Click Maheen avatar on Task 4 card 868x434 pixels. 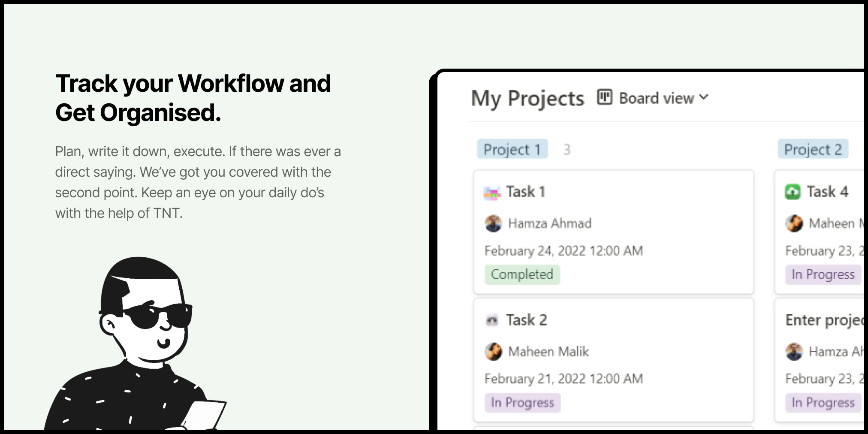tap(794, 223)
